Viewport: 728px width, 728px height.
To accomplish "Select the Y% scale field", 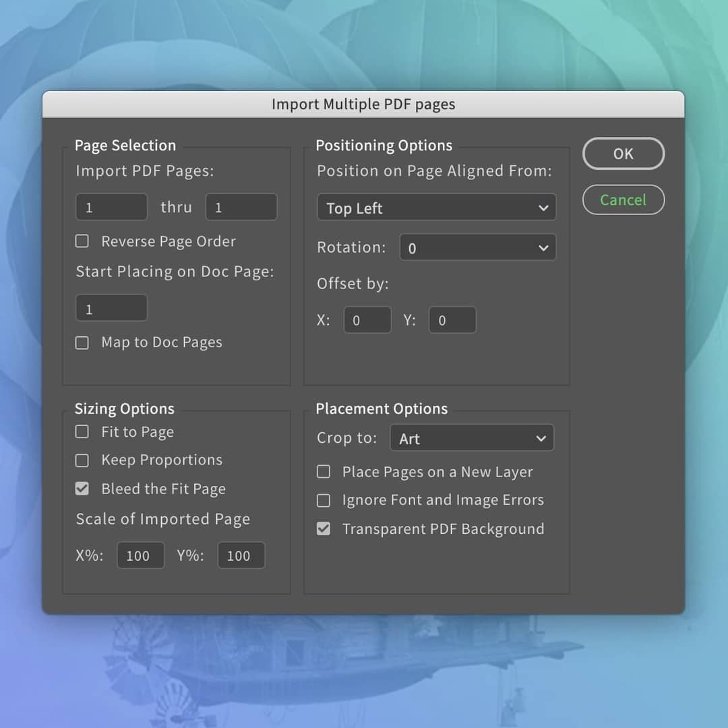I will click(x=241, y=555).
